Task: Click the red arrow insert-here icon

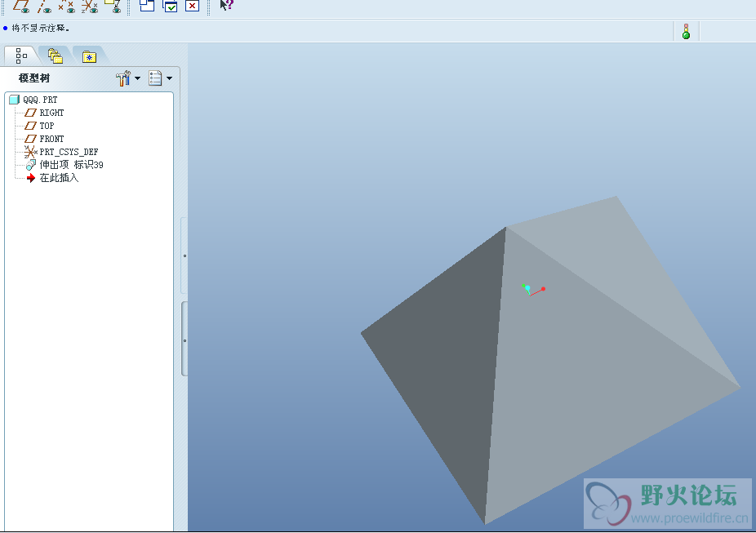Action: [31, 178]
